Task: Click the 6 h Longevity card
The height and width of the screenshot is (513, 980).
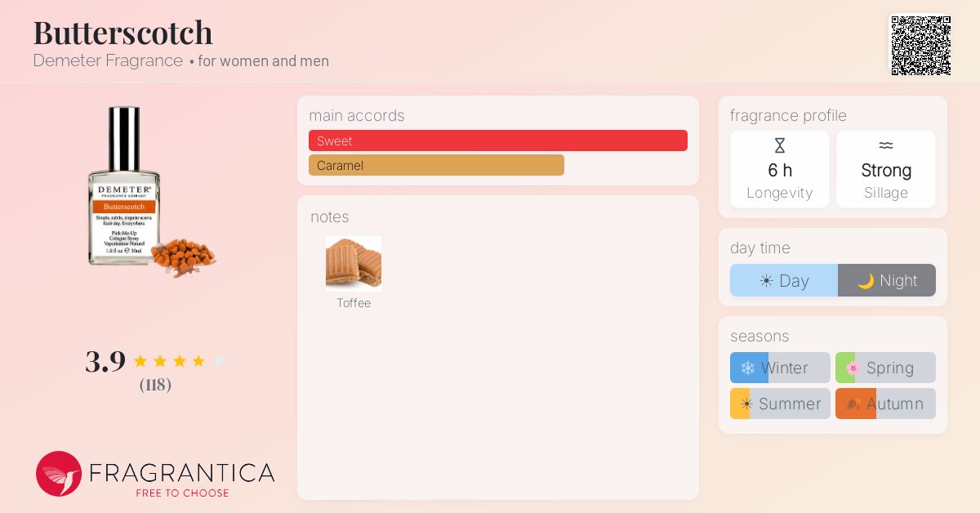Action: 780,169
